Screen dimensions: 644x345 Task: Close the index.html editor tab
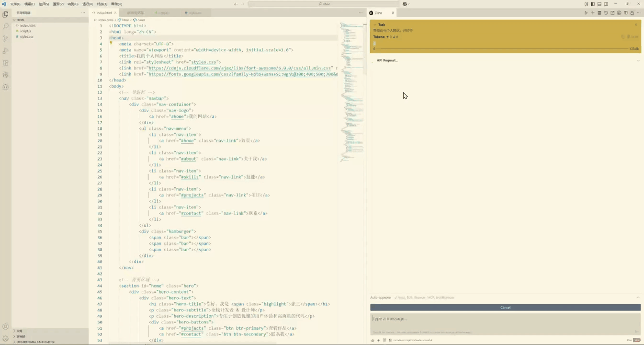click(115, 13)
